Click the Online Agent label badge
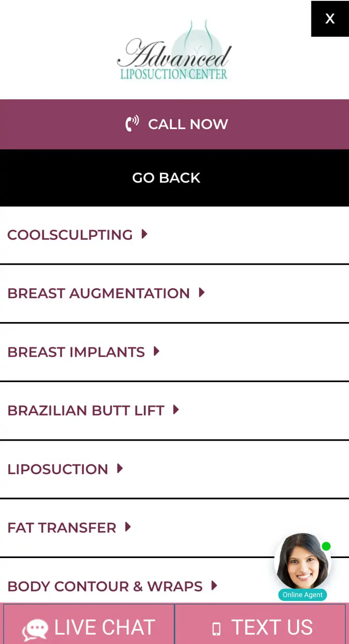Screen dimensions: 349x644 tap(303, 595)
